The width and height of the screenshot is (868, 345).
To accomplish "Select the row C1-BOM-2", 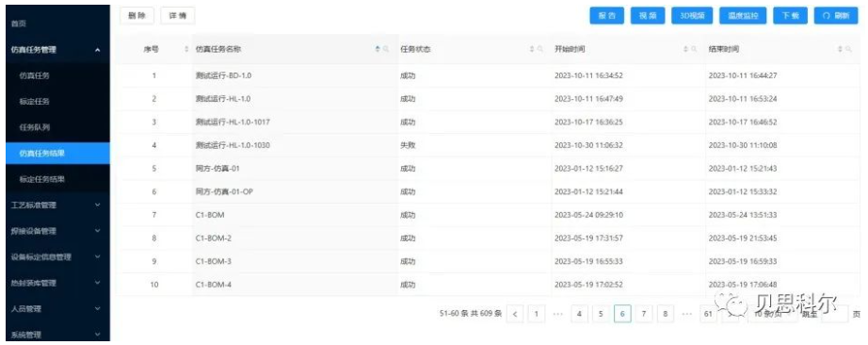I will coord(489,238).
